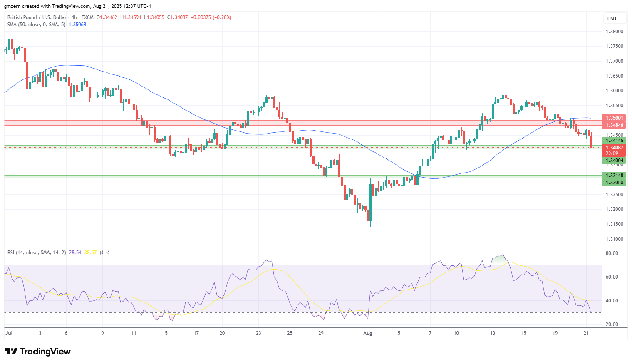Click the RSI value 28.54
Viewport: 632px width, 364px height.
[75, 253]
